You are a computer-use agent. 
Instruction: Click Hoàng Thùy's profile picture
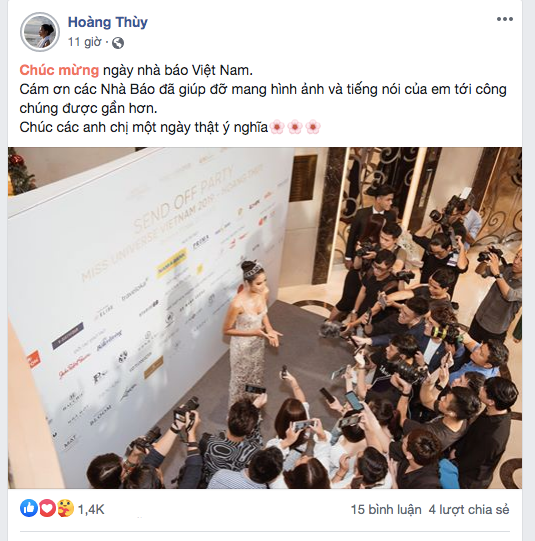point(40,32)
